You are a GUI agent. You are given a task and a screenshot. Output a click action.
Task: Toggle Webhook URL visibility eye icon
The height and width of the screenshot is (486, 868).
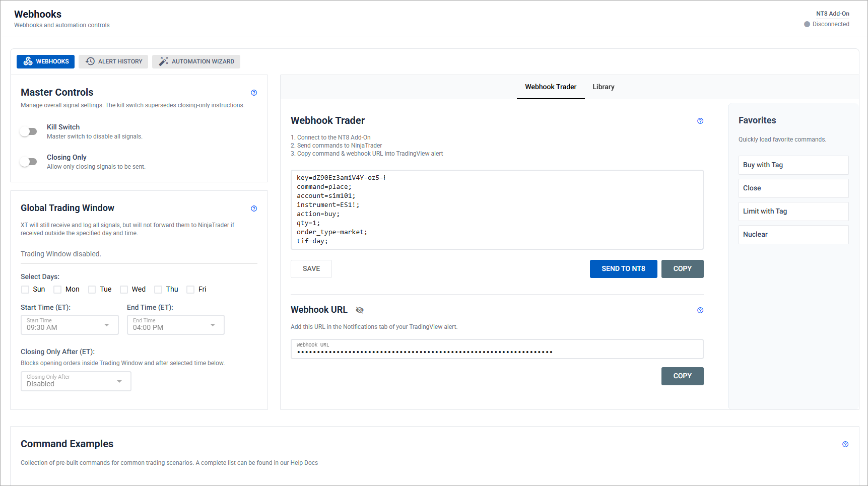(x=360, y=310)
